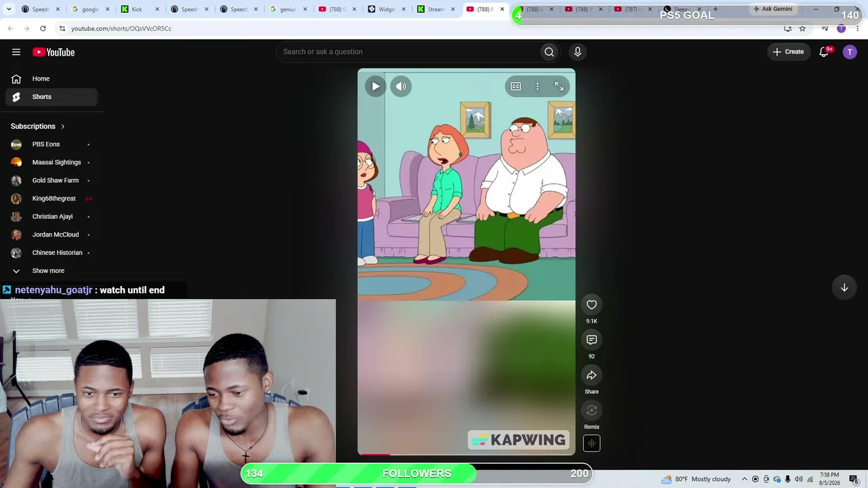Bookmark this page with the star
The width and height of the screenshot is (868, 488).
coord(802,28)
